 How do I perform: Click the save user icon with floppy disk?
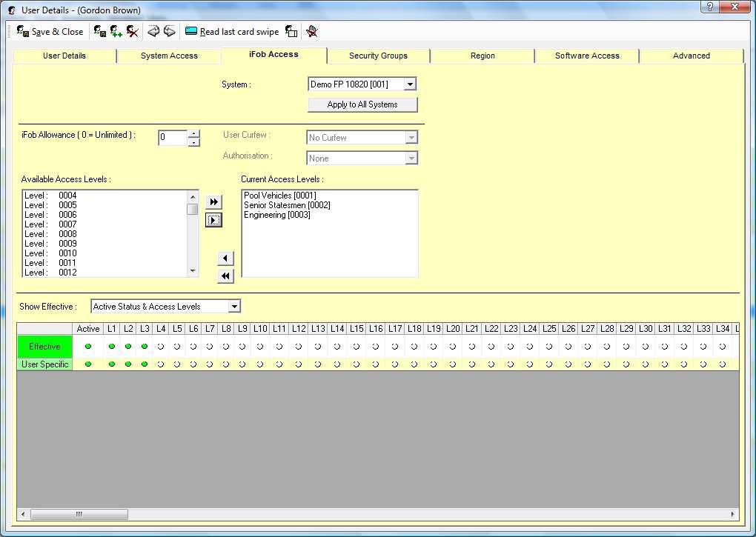click(100, 32)
